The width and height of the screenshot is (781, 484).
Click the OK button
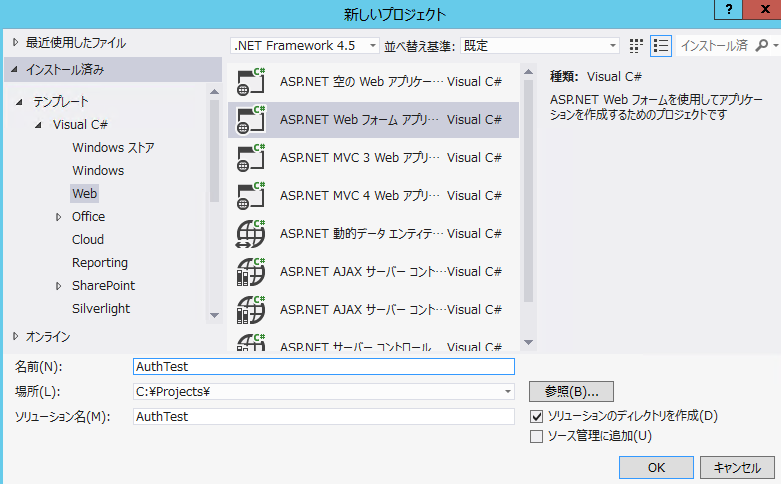[656, 468]
